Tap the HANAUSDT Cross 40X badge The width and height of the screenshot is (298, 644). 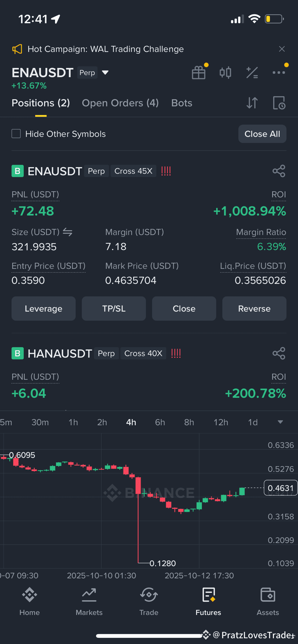143,353
